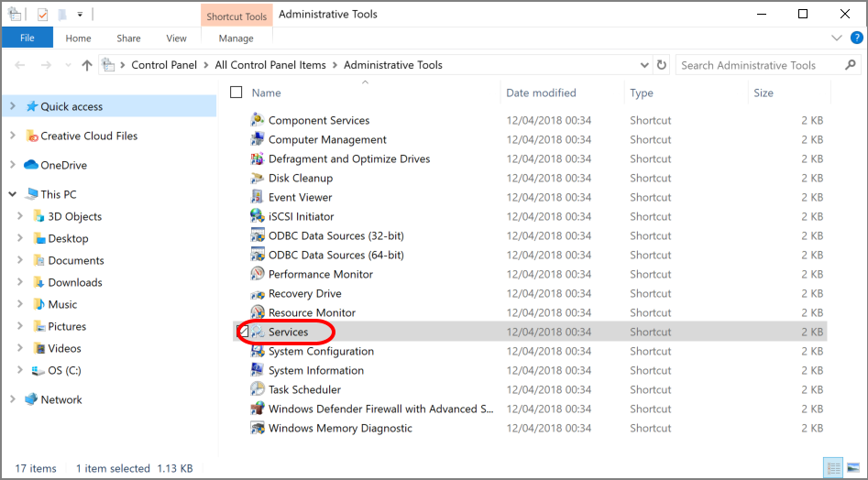Click the Resource Monitor icon

[x=258, y=312]
